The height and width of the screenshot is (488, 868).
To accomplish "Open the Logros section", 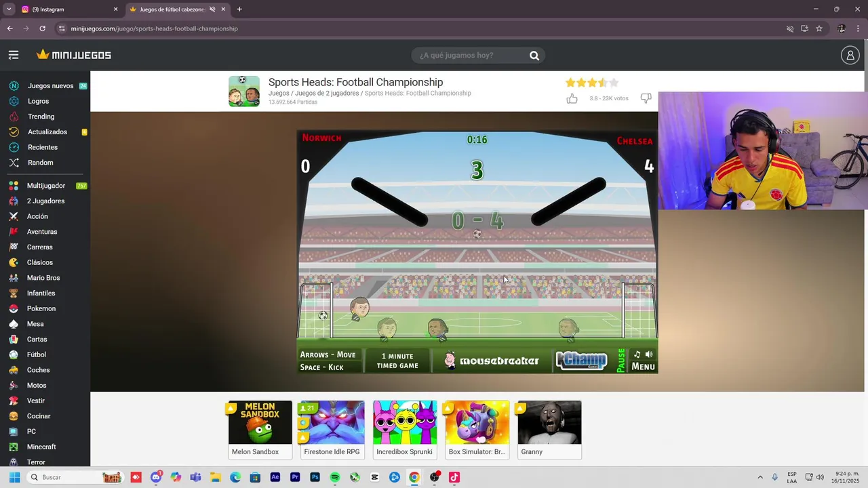I will (x=38, y=101).
